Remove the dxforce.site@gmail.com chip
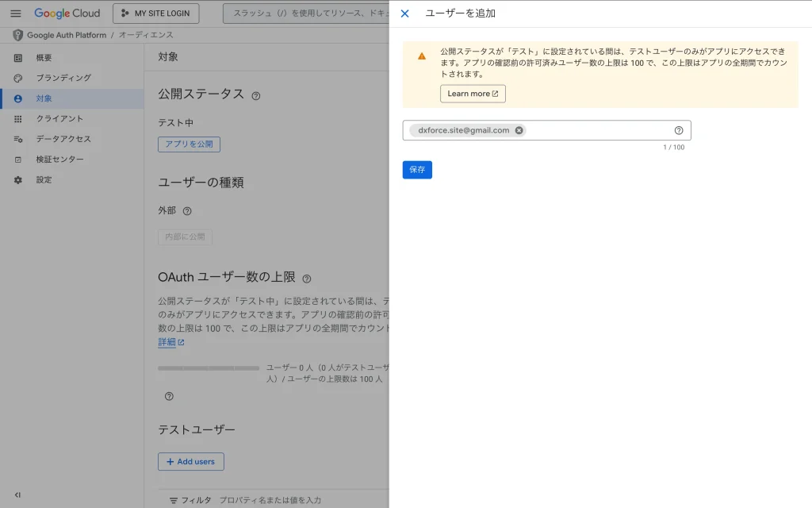Screen dimensions: 812x508 tap(519, 130)
